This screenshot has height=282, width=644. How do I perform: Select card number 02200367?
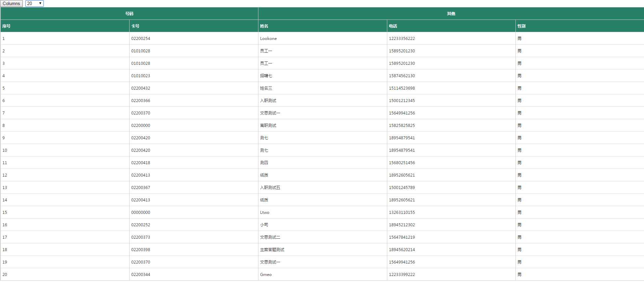click(x=141, y=188)
